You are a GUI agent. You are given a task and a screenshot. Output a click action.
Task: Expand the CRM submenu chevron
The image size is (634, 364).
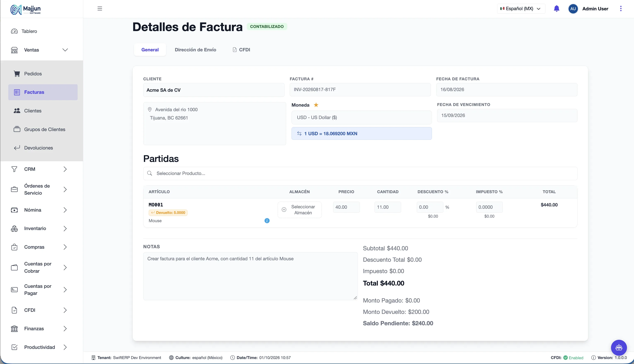(x=65, y=169)
